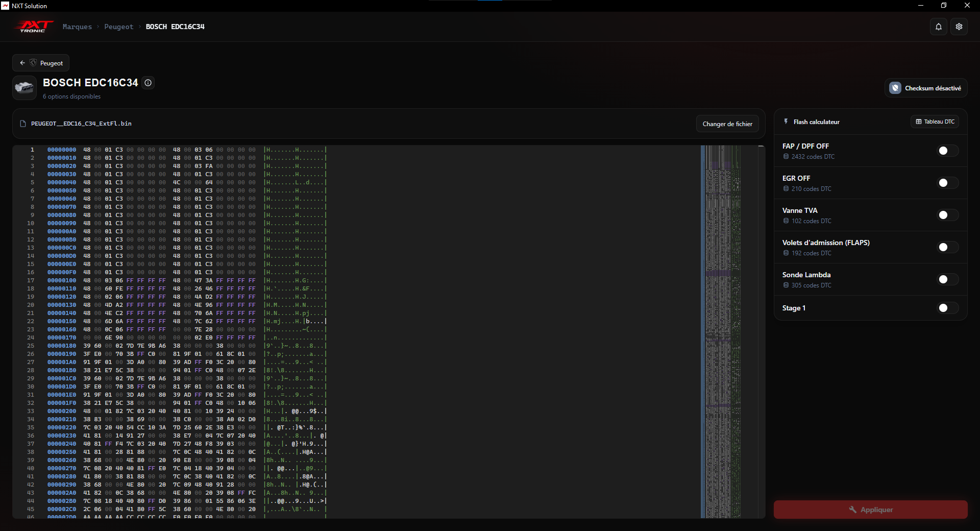Click the Peugeot back button label
The height and width of the screenshot is (531, 980).
pos(52,63)
